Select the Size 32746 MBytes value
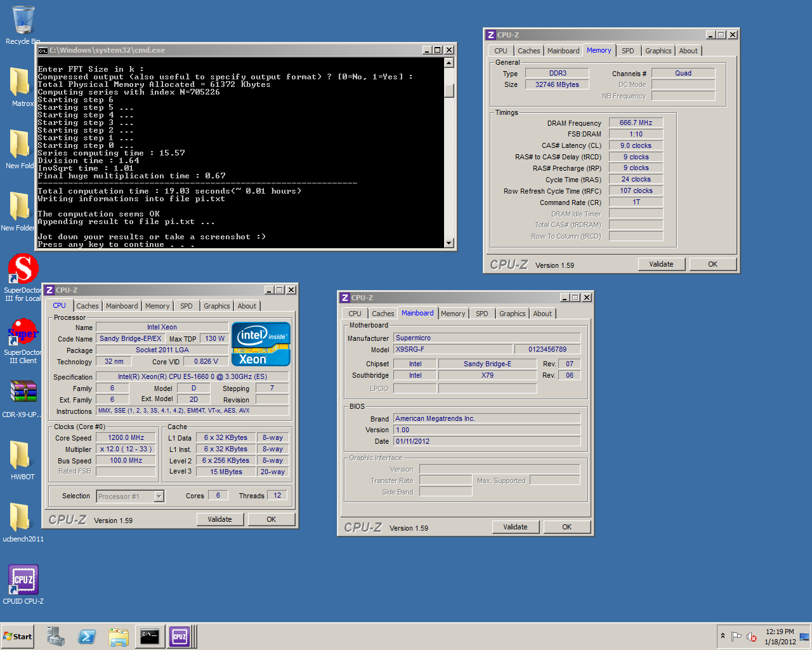The image size is (812, 650). point(557,84)
